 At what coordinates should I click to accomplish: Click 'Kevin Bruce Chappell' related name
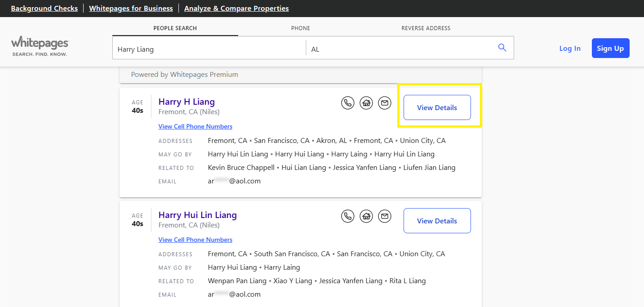coord(241,168)
